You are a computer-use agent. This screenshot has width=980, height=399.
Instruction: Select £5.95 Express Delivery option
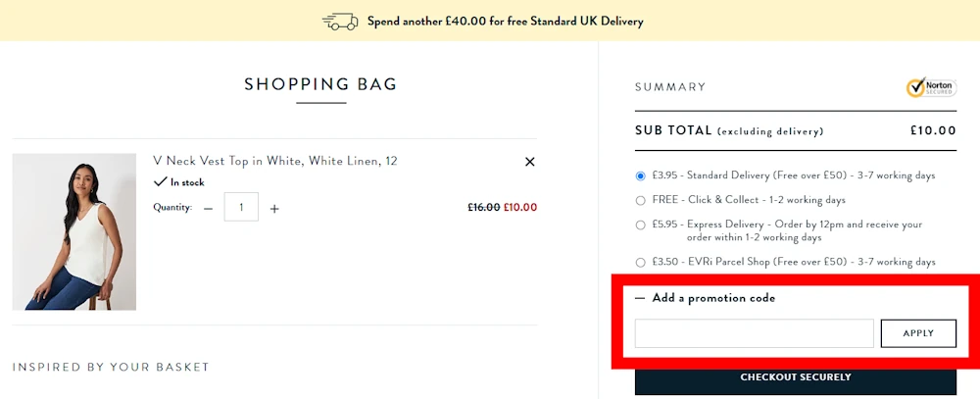[641, 224]
